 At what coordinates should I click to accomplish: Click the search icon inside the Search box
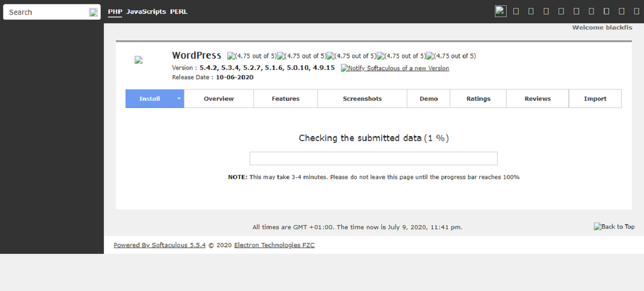click(x=93, y=13)
